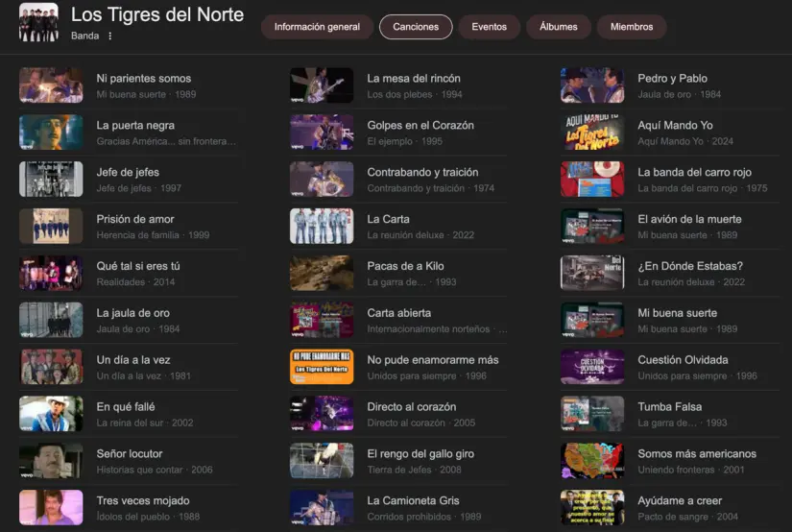The width and height of the screenshot is (792, 532).
Task: Click the Los Tigres del Norte title
Action: pos(157,14)
